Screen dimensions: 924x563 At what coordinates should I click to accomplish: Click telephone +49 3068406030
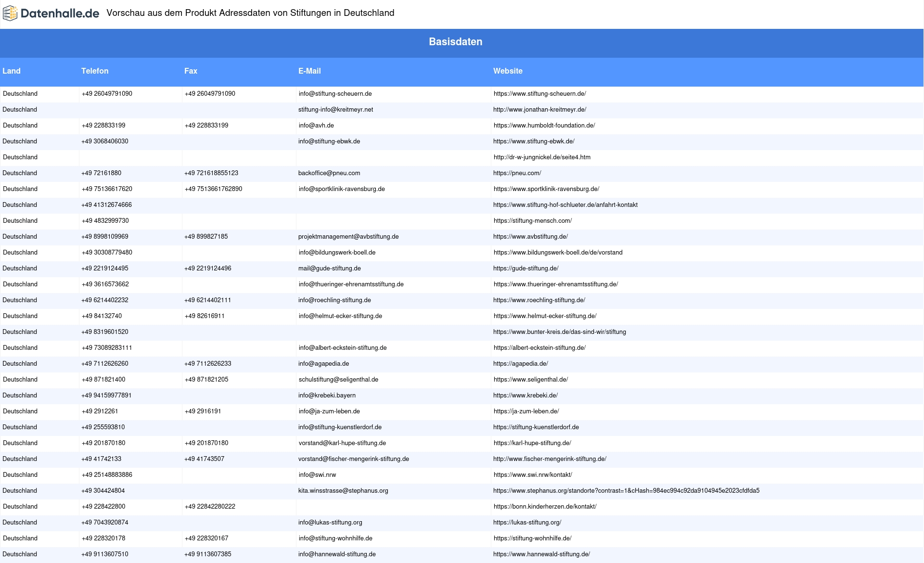(x=105, y=141)
